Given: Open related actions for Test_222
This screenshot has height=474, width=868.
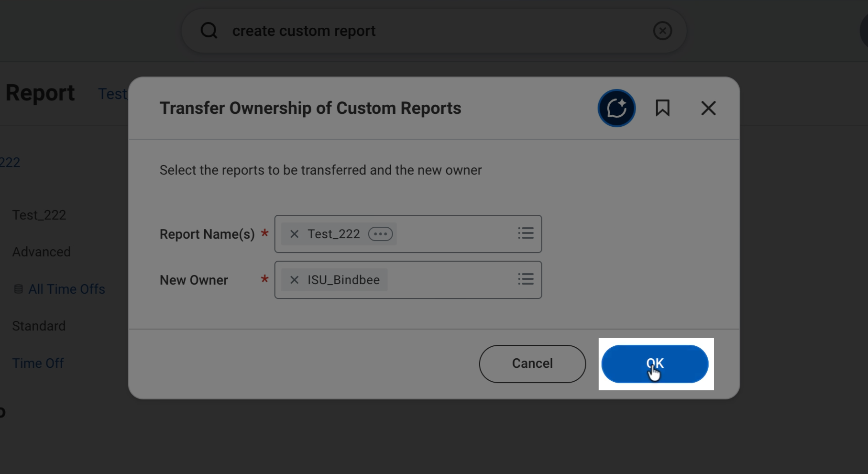Looking at the screenshot, I should coord(380,234).
